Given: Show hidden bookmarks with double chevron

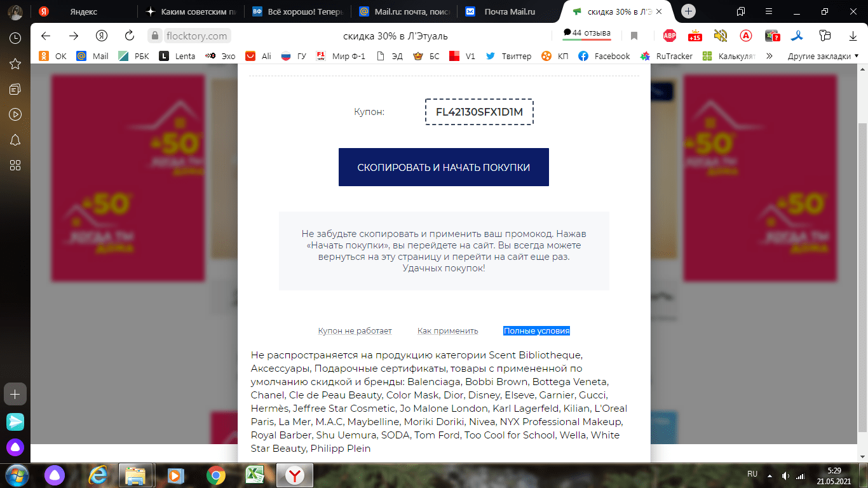Looking at the screenshot, I should click(x=770, y=56).
